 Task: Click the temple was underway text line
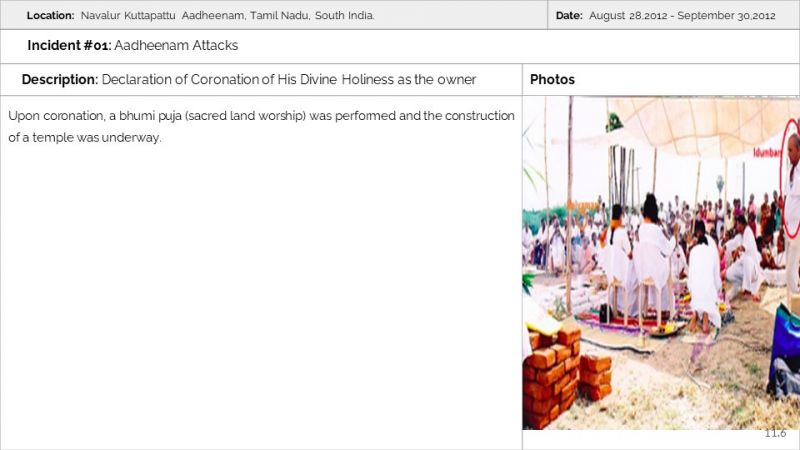85,138
